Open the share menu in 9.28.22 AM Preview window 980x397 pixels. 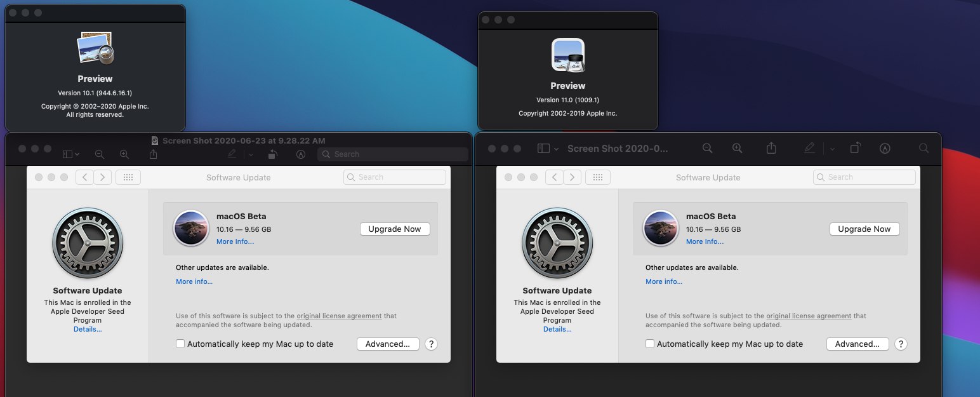click(153, 154)
